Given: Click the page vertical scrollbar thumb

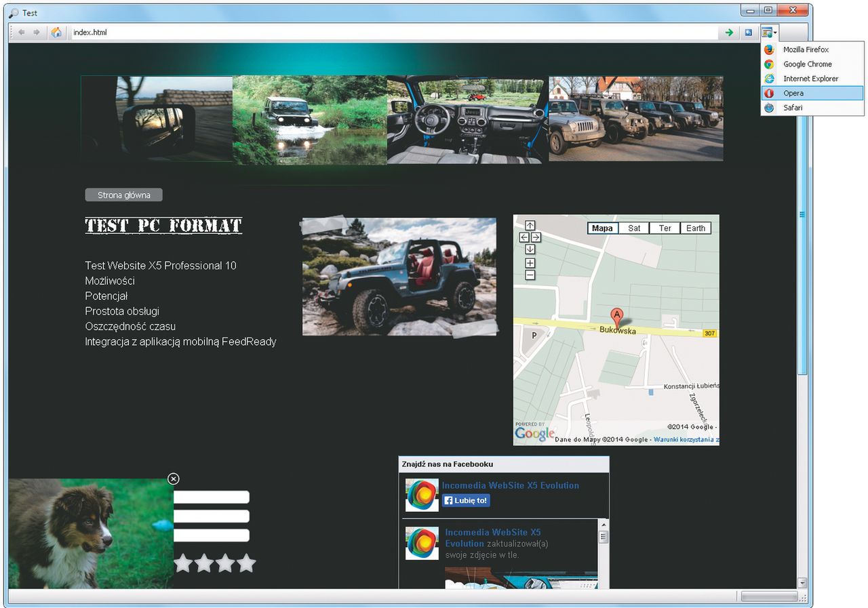Looking at the screenshot, I should (x=802, y=215).
